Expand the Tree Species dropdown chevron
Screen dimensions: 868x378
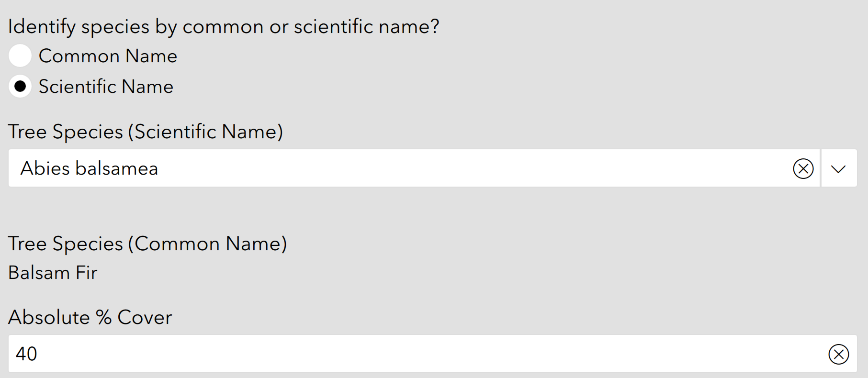(x=838, y=168)
